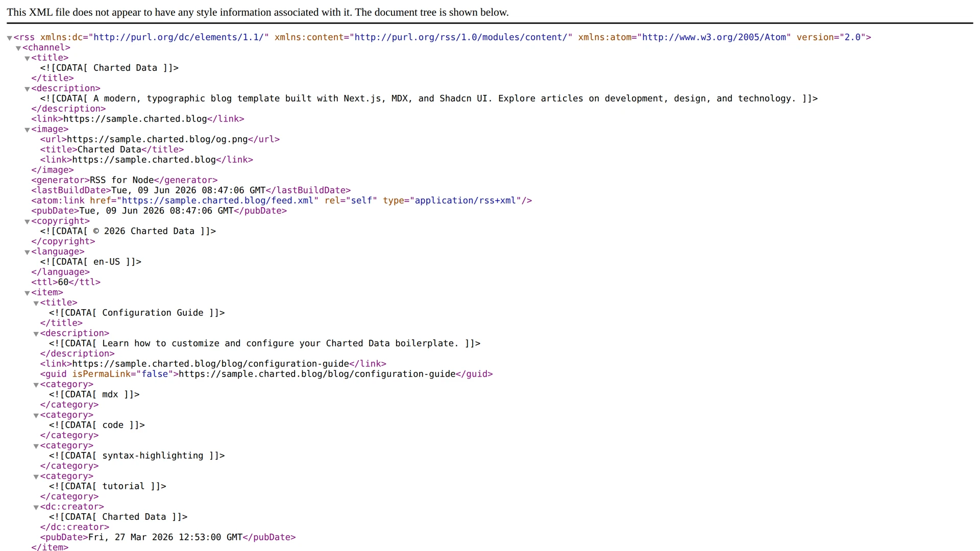Collapse the item title node for Configuration Guide

coord(36,303)
